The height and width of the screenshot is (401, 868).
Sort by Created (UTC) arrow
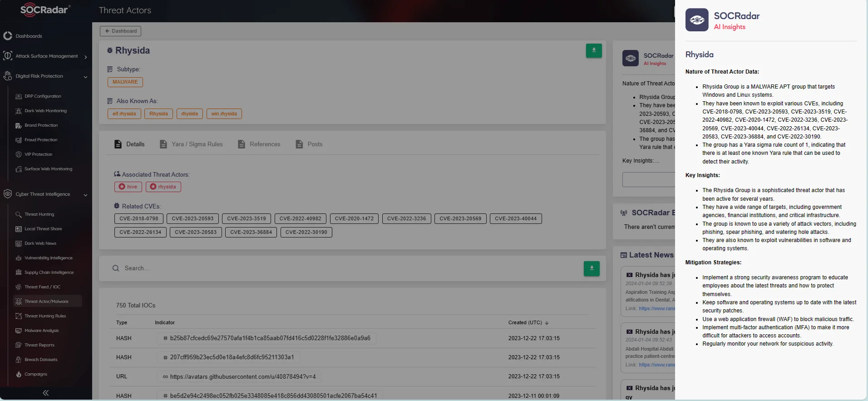547,322
